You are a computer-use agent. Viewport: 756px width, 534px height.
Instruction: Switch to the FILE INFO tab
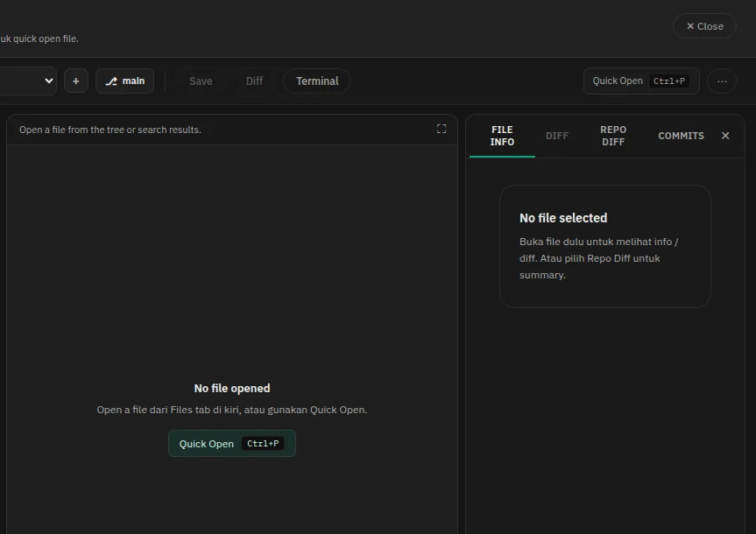pyautogui.click(x=502, y=136)
